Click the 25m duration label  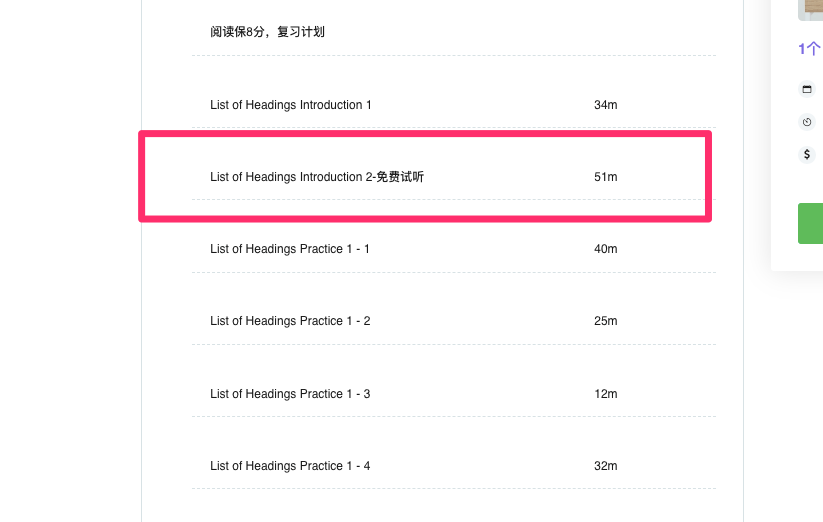(605, 321)
